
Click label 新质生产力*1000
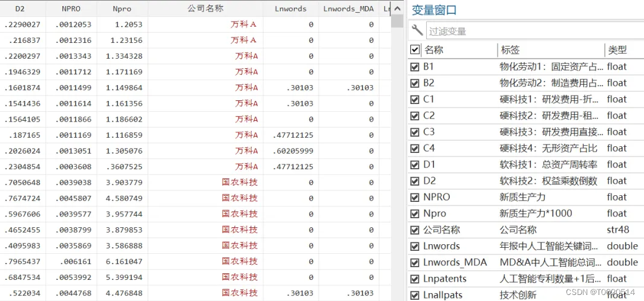[536, 213]
